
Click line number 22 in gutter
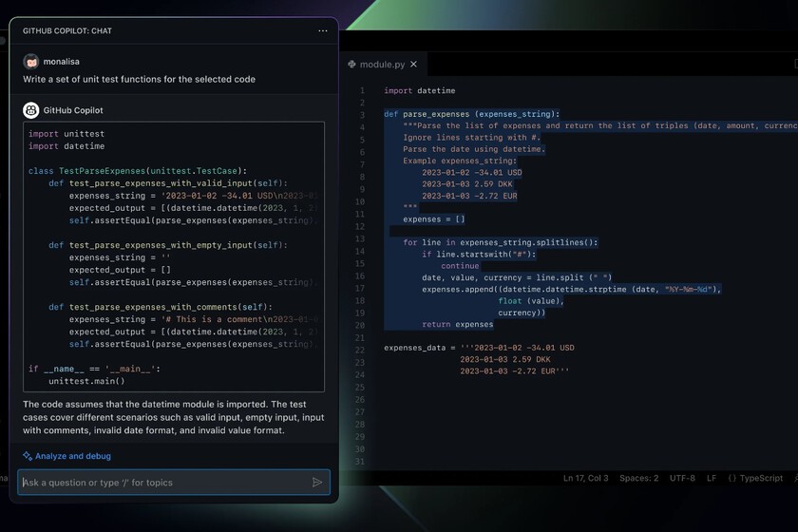point(360,351)
